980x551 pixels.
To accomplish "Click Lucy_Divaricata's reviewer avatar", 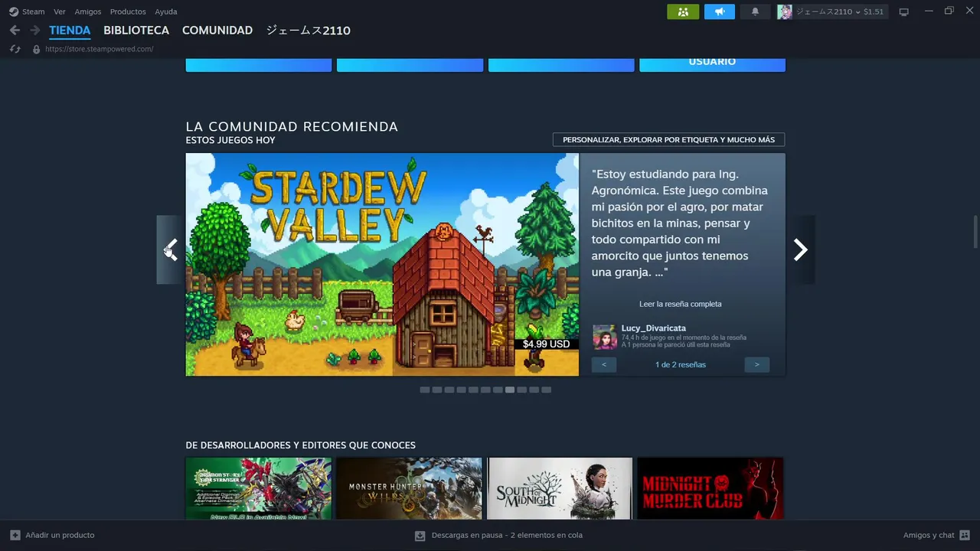I will [x=604, y=337].
